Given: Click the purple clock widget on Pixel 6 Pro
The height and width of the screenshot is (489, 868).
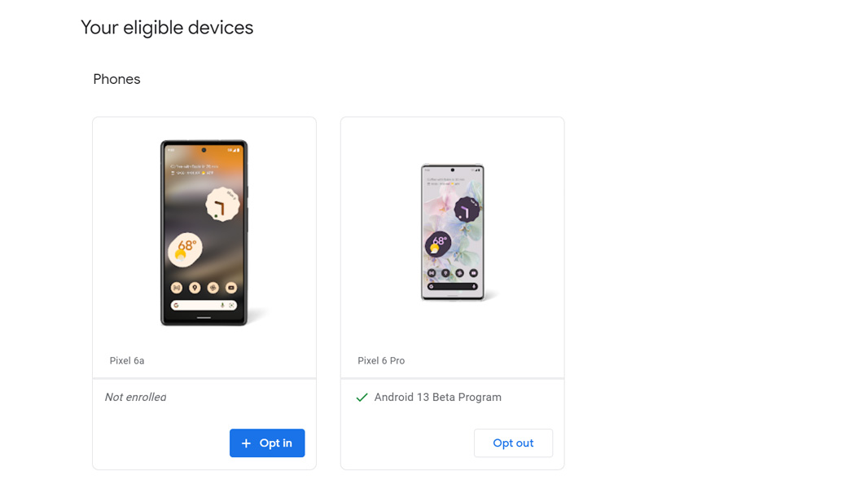Looking at the screenshot, I should (x=467, y=211).
